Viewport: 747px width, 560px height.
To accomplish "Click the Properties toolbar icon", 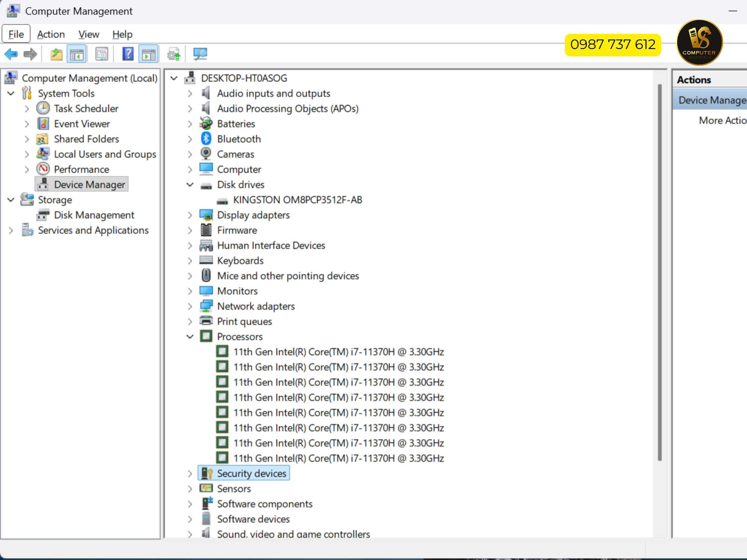I will point(101,54).
